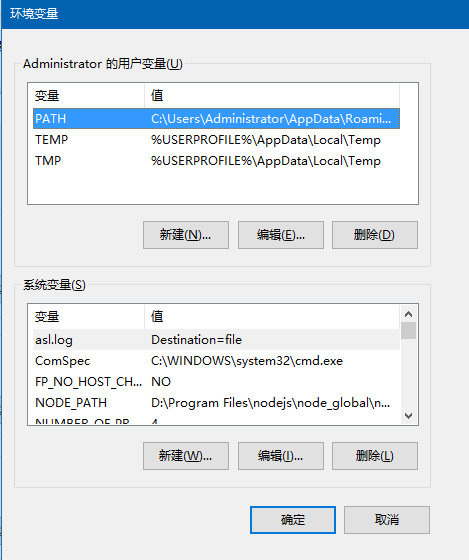Image resolution: width=469 pixels, height=560 pixels.
Task: Click 新建(N)... button for user variables
Action: click(x=186, y=235)
